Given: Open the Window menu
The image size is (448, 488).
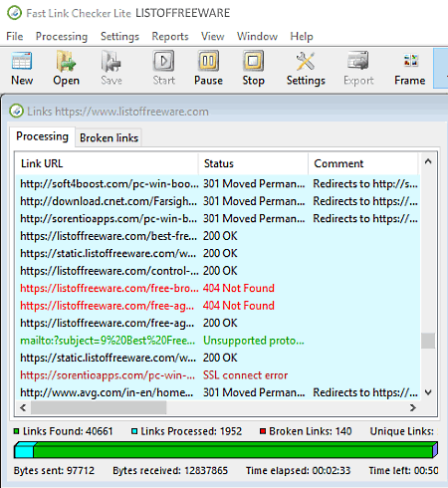Looking at the screenshot, I should point(257,36).
